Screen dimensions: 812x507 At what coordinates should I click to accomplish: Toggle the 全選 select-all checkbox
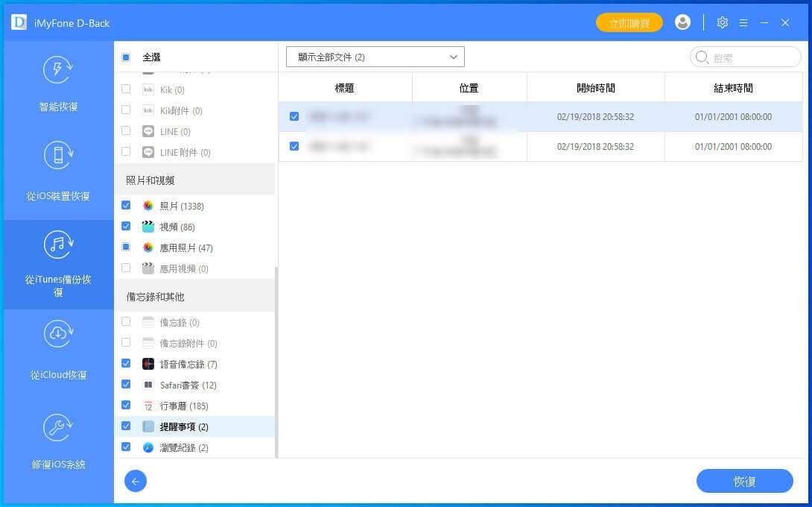126,57
